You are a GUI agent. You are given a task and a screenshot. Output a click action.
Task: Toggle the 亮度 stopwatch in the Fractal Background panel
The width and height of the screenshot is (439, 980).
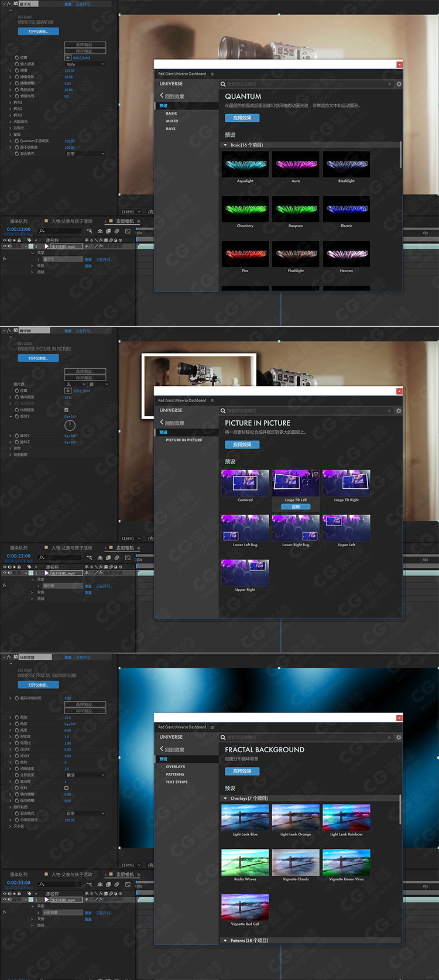click(16, 730)
